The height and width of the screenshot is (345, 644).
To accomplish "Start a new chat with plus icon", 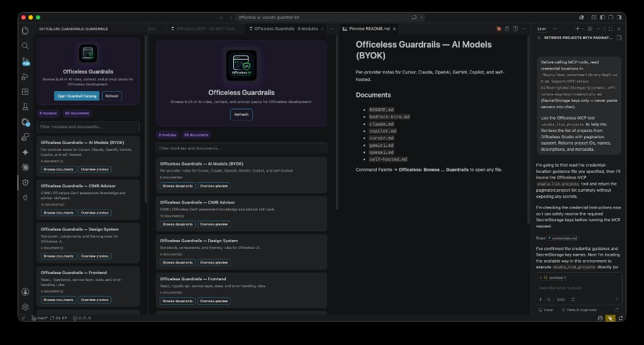I will tap(577, 29).
